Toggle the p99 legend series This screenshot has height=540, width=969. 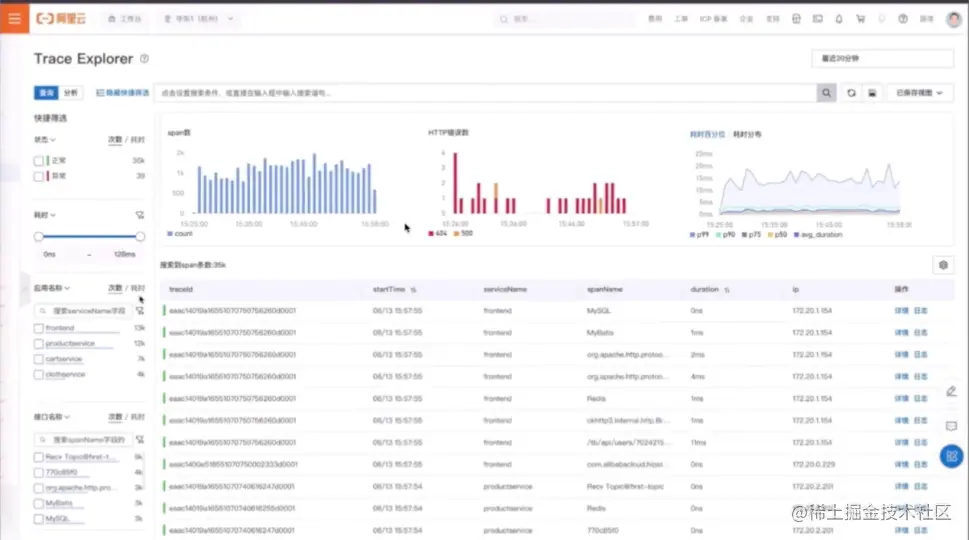(x=699, y=235)
